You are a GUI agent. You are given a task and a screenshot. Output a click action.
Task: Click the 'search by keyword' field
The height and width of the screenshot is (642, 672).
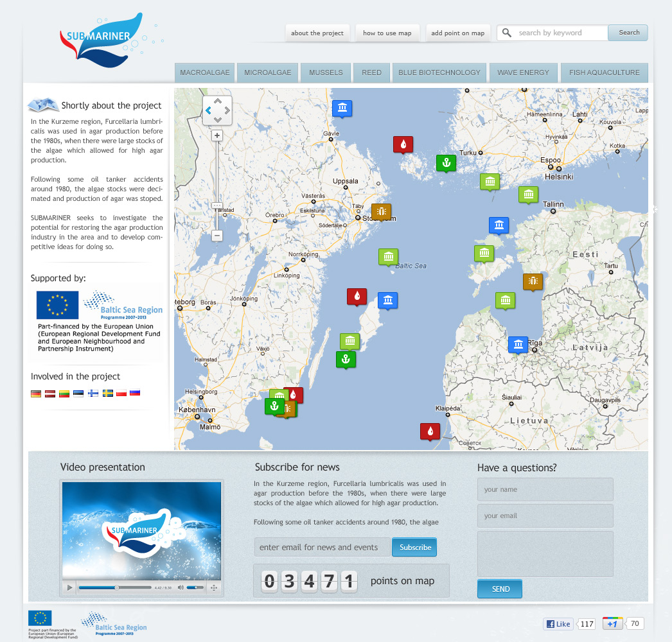[x=559, y=33]
